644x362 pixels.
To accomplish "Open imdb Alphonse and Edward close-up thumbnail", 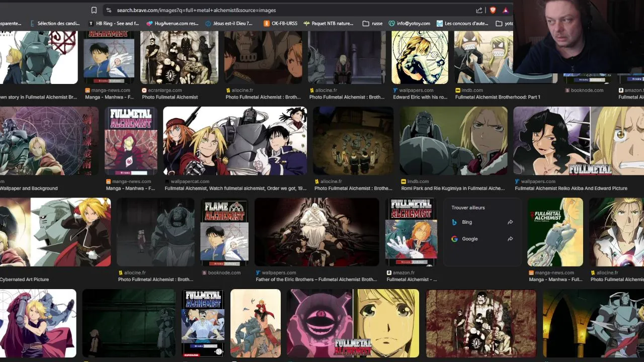I will tap(454, 141).
